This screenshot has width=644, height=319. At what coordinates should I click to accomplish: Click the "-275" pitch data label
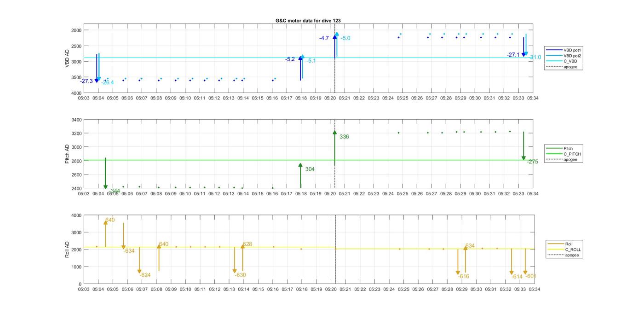coord(533,162)
